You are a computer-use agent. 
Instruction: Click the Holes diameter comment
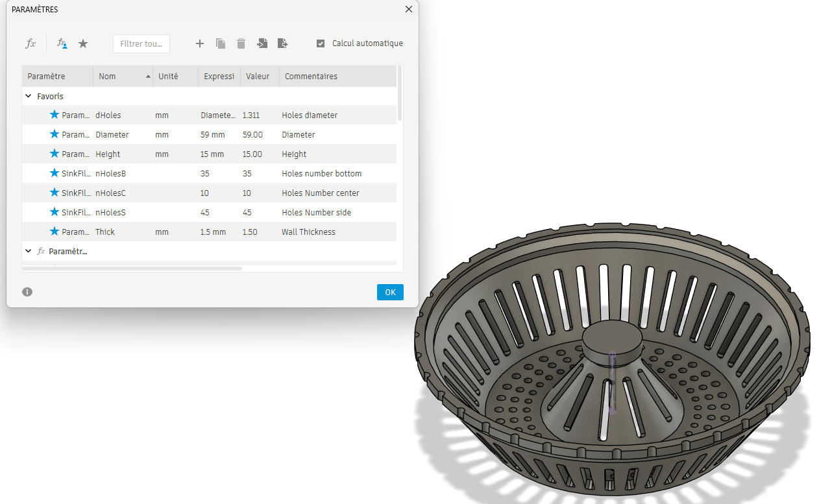[x=310, y=115]
